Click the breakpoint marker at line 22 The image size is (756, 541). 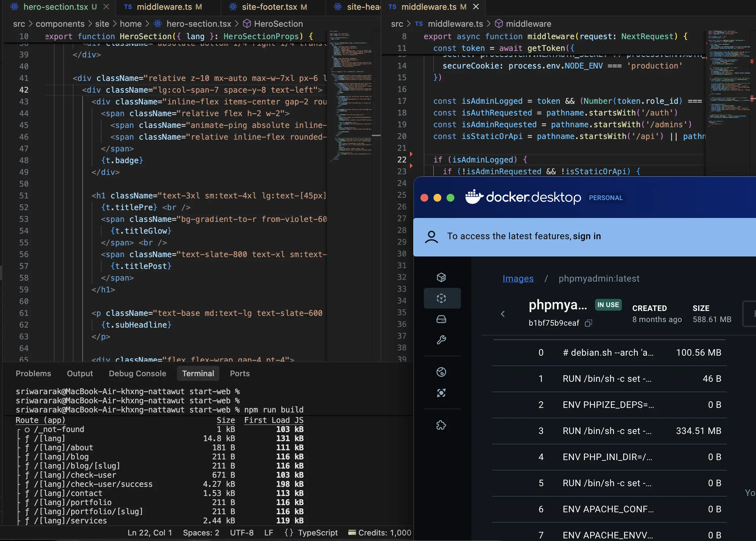pos(411,154)
